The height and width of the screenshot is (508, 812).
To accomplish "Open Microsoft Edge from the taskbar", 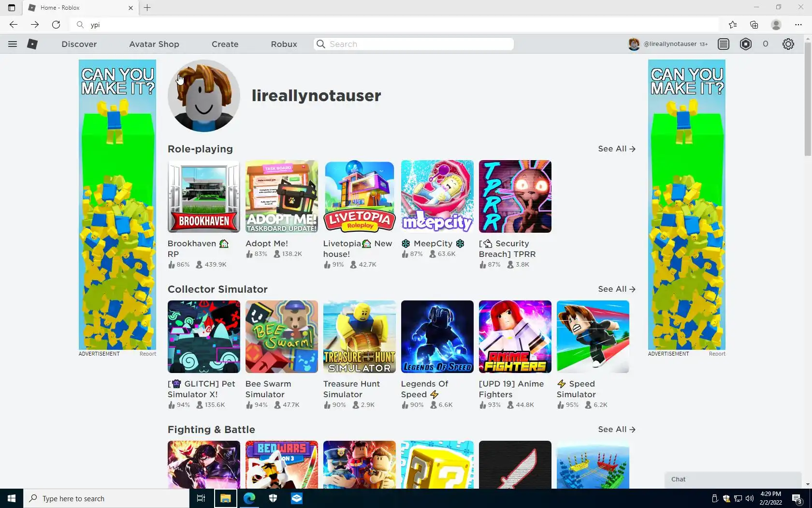I will click(249, 498).
